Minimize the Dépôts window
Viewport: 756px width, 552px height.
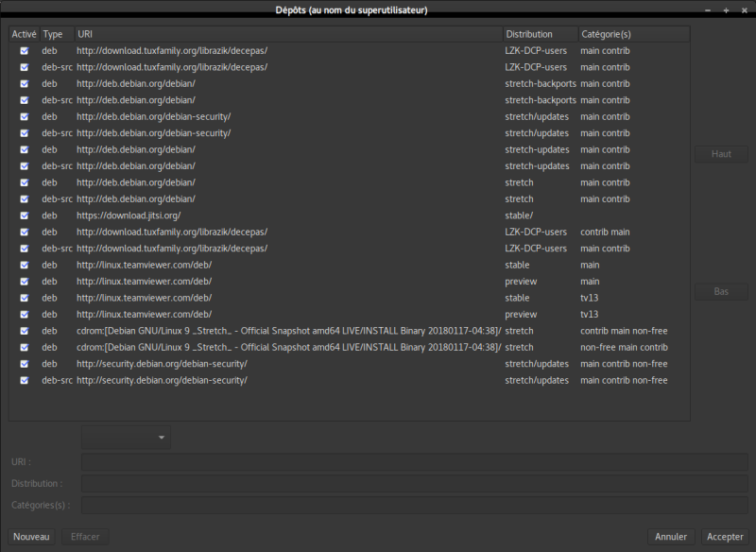tap(708, 10)
